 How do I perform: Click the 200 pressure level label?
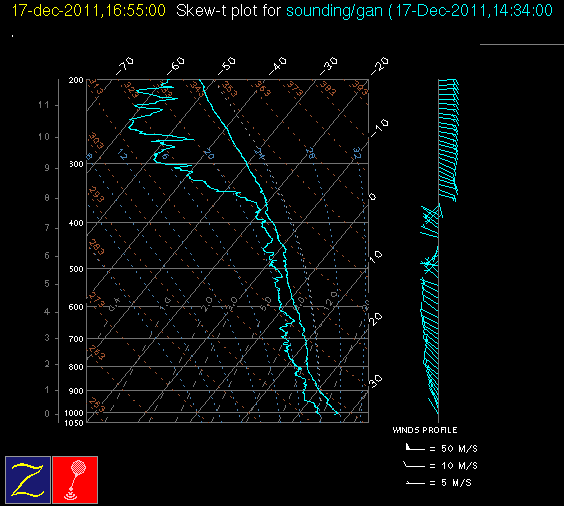[x=76, y=80]
